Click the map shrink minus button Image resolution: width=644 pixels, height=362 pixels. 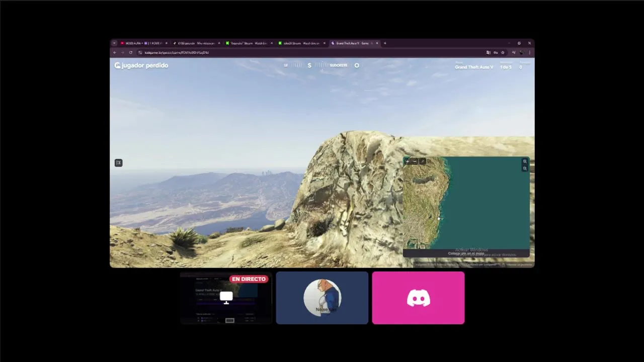tap(415, 161)
